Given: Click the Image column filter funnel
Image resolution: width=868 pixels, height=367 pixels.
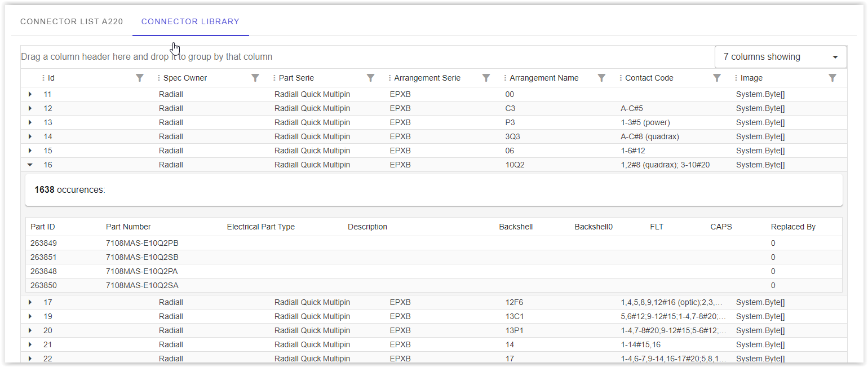Looking at the screenshot, I should click(832, 77).
